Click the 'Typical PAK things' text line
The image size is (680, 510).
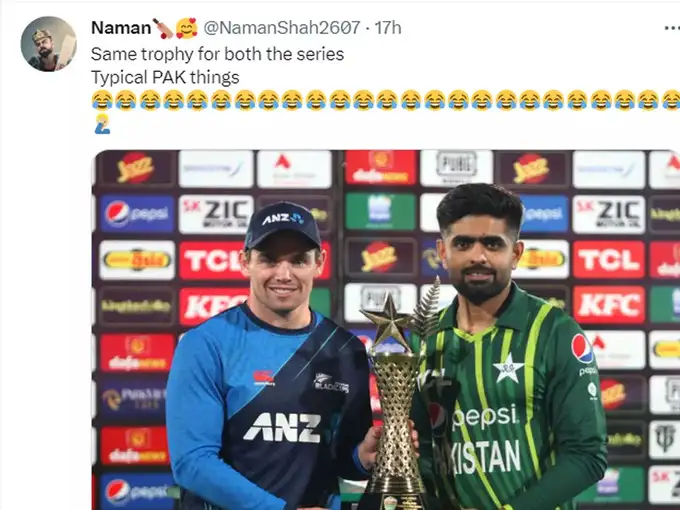click(165, 78)
